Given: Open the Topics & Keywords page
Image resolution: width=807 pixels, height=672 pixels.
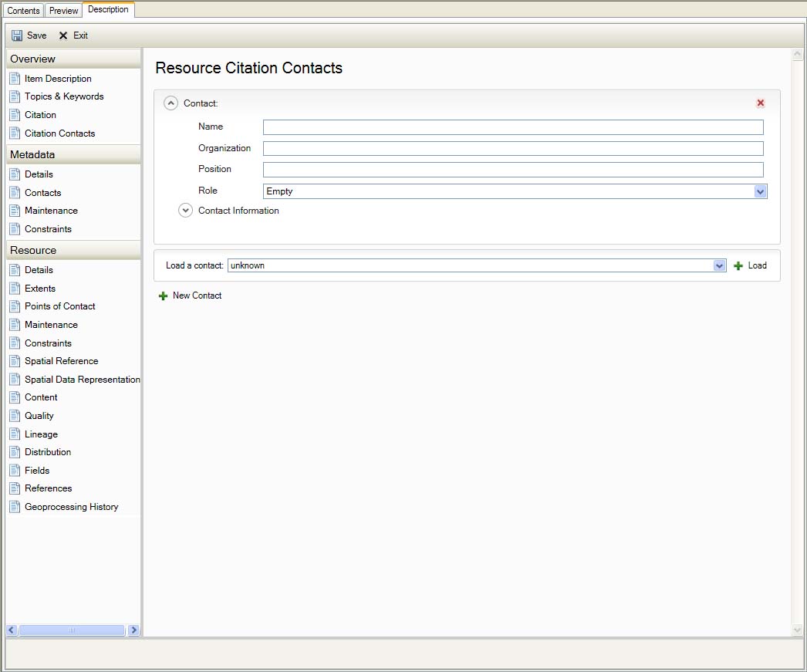Looking at the screenshot, I should pos(63,96).
